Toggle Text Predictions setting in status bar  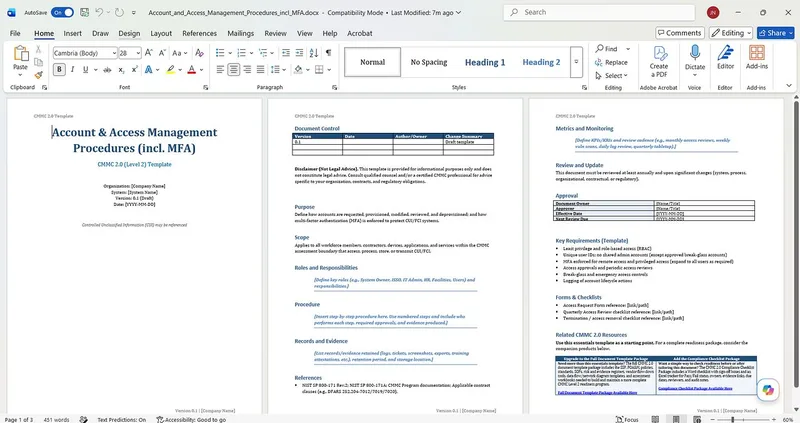pos(121,419)
